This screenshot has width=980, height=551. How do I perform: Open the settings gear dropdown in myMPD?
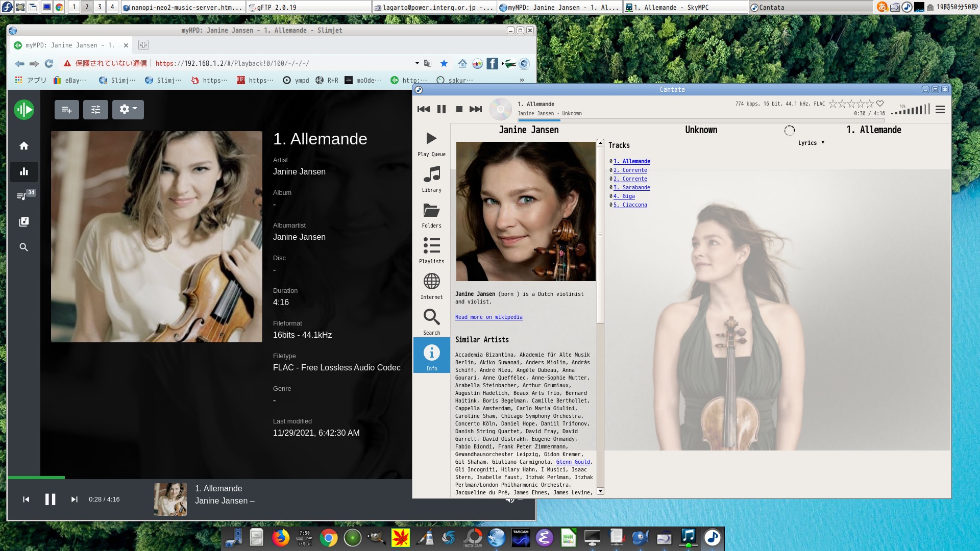128,109
